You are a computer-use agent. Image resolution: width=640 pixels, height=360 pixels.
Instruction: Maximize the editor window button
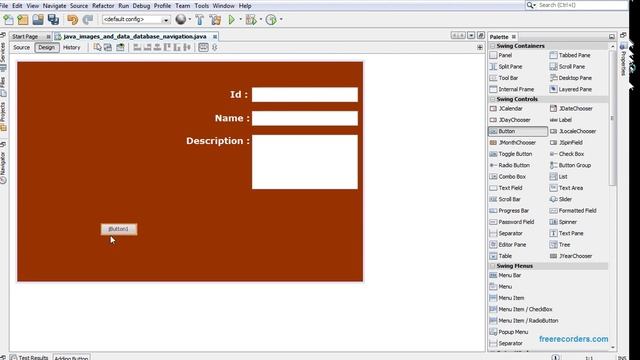[481, 36]
